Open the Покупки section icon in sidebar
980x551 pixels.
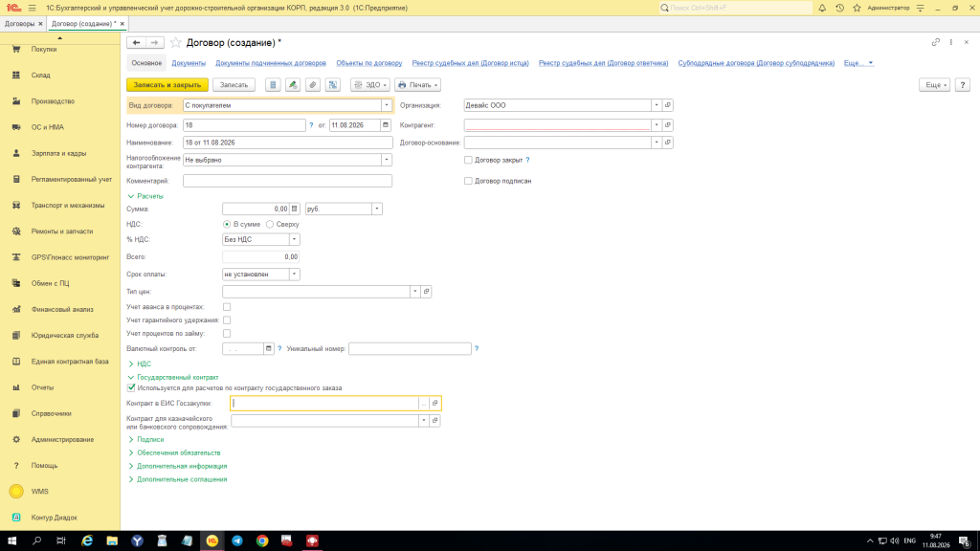[x=16, y=49]
